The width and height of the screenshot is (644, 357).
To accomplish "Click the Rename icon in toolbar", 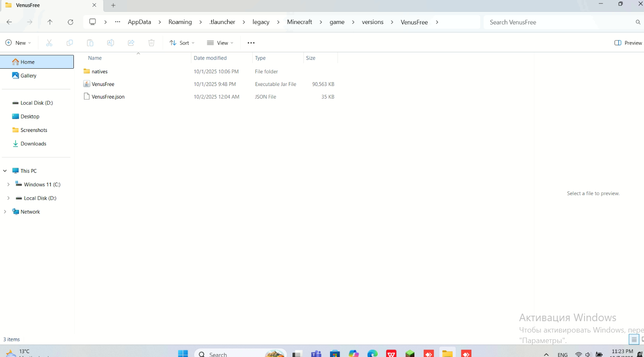I will click(x=111, y=43).
